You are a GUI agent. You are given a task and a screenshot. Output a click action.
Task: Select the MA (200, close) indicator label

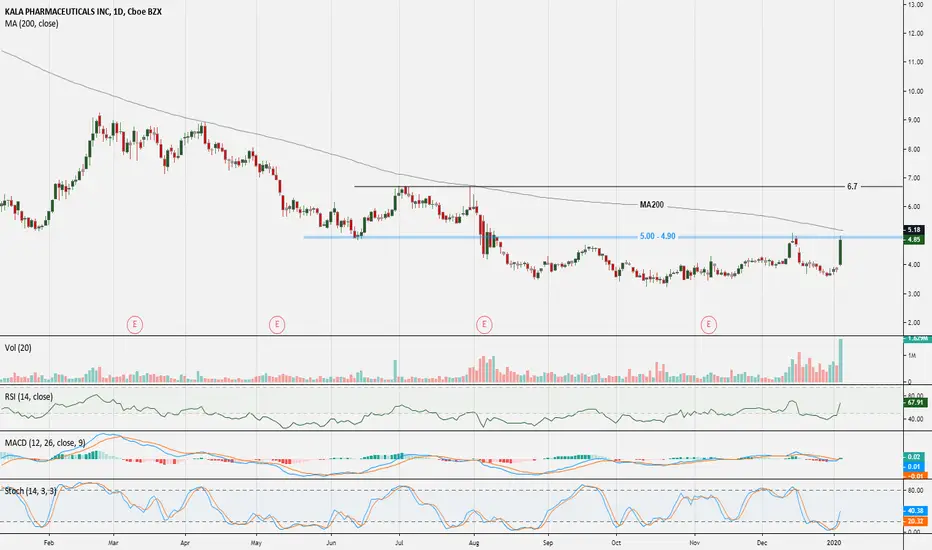coord(32,24)
